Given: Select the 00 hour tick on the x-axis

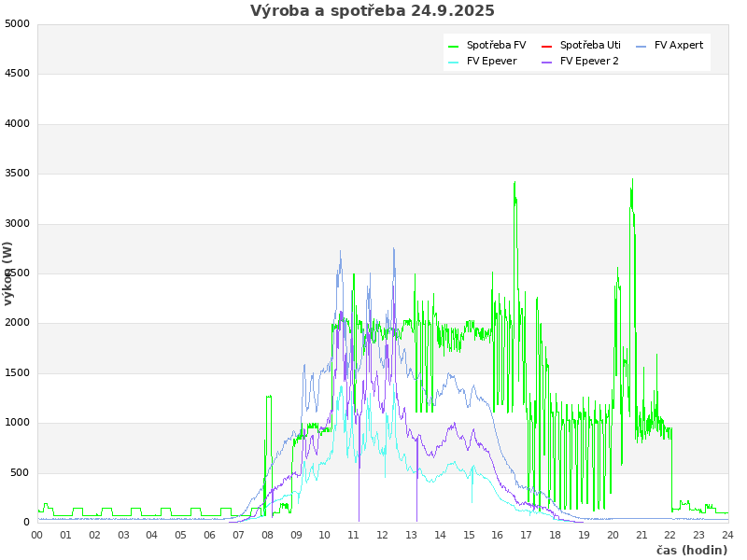Looking at the screenshot, I should pyautogui.click(x=37, y=535).
